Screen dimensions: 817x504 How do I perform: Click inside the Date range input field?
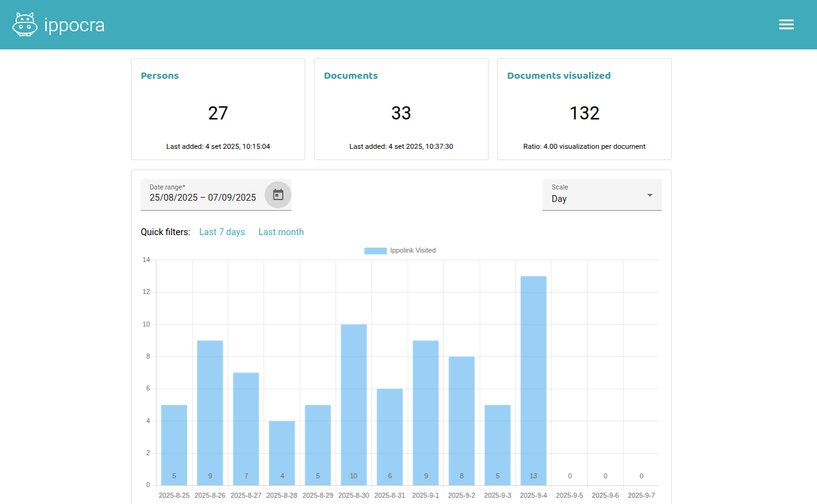pyautogui.click(x=202, y=197)
